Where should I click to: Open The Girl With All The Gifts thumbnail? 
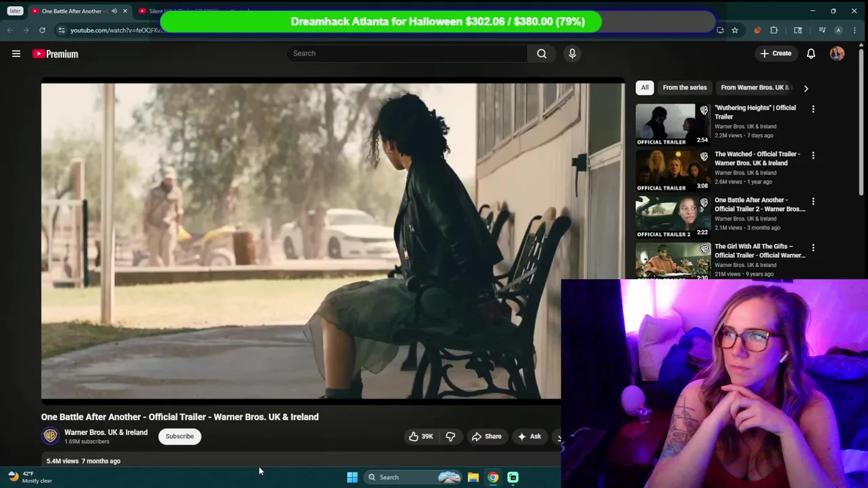673,261
